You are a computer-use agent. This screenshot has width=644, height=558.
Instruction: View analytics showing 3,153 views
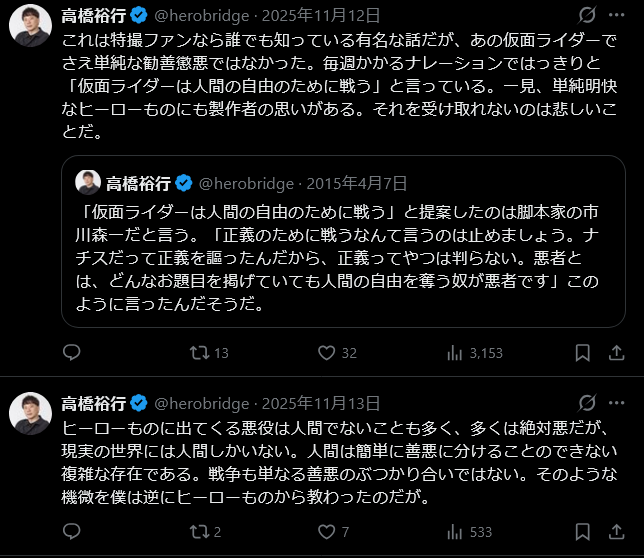point(453,352)
